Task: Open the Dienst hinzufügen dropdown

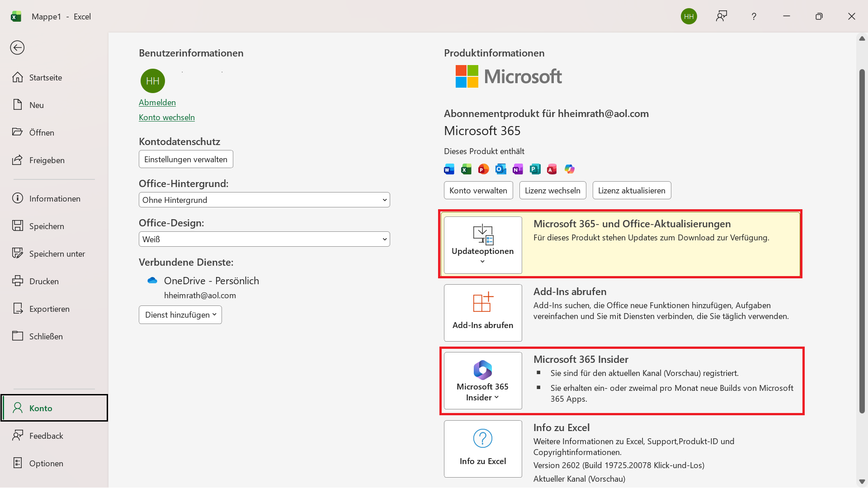Action: [x=180, y=315]
